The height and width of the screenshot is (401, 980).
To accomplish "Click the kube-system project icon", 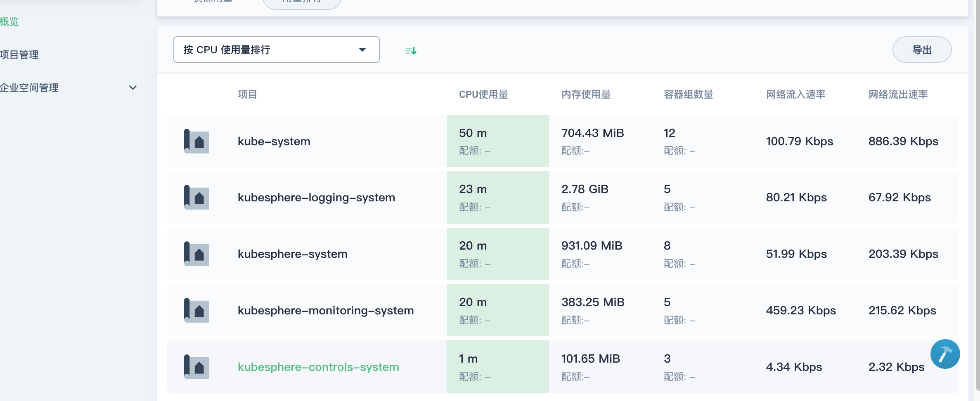I will [x=196, y=141].
